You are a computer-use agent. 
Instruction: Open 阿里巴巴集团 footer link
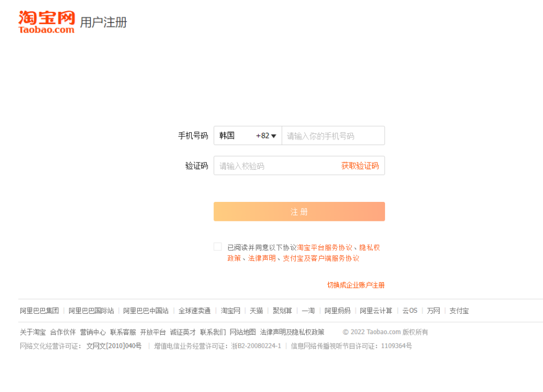(39, 310)
